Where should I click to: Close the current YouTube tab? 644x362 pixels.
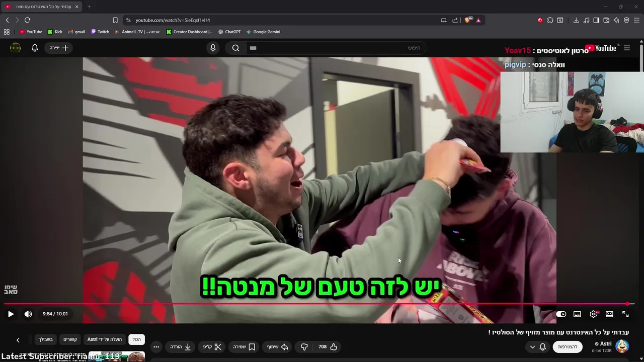pyautogui.click(x=76, y=7)
